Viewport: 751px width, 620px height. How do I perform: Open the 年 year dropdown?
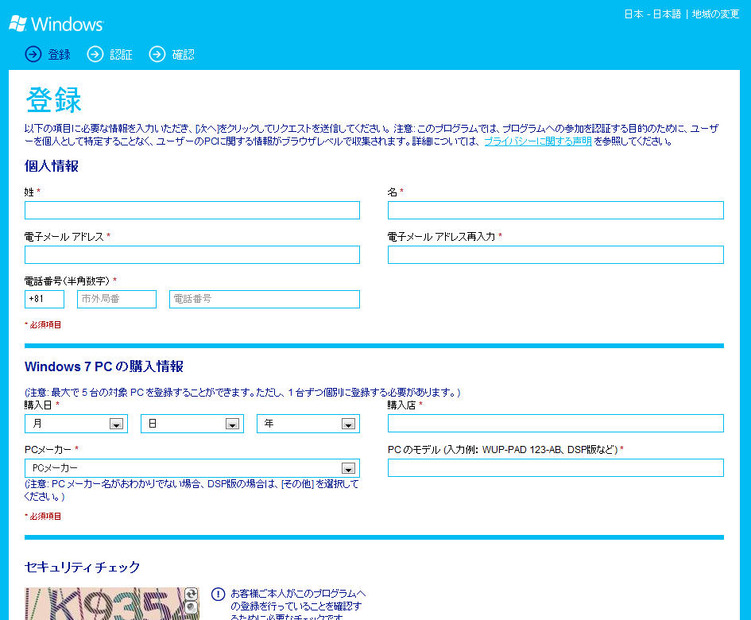[308, 424]
